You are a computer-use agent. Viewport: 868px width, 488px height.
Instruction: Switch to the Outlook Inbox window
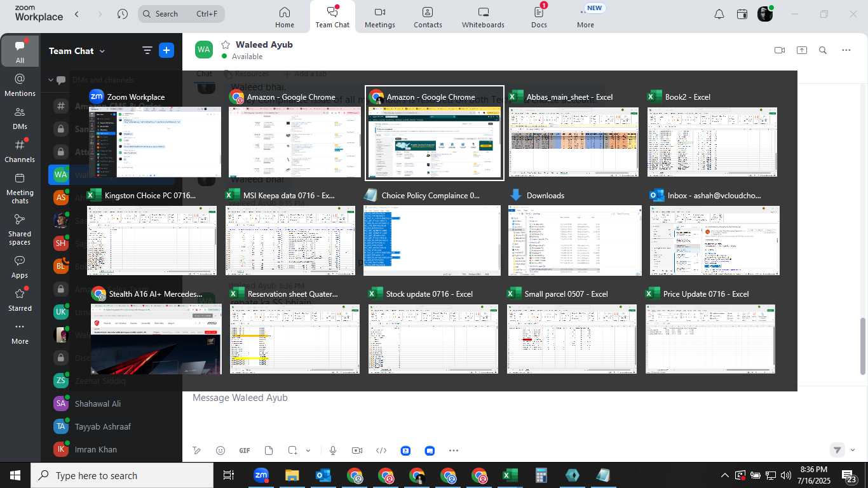(x=714, y=232)
